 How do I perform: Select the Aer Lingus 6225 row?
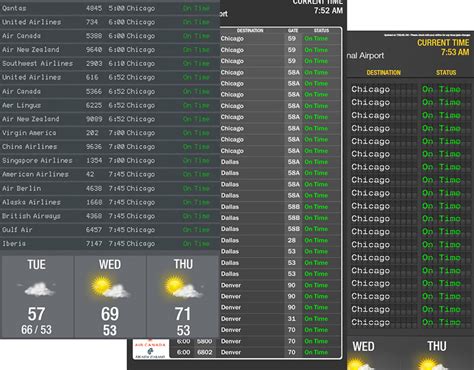(110, 105)
